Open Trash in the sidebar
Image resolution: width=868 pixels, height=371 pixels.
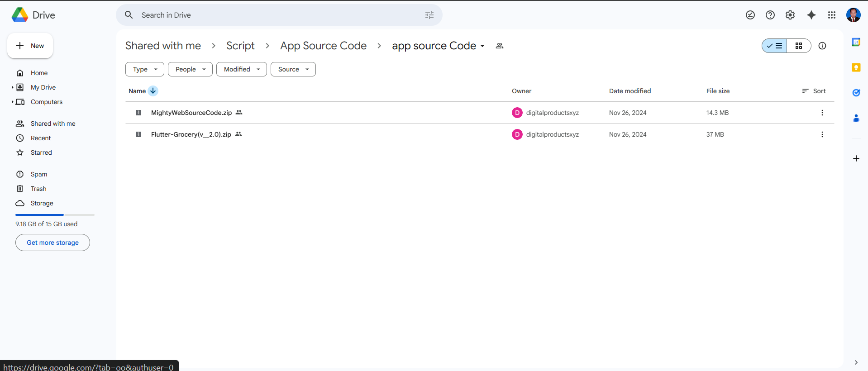(x=38, y=189)
